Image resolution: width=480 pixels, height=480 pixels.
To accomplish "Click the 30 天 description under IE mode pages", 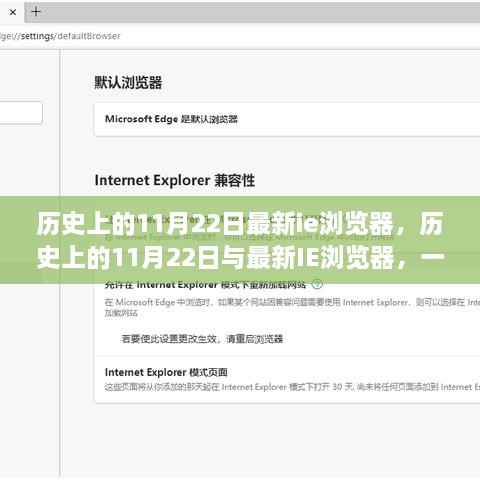I will (292, 387).
